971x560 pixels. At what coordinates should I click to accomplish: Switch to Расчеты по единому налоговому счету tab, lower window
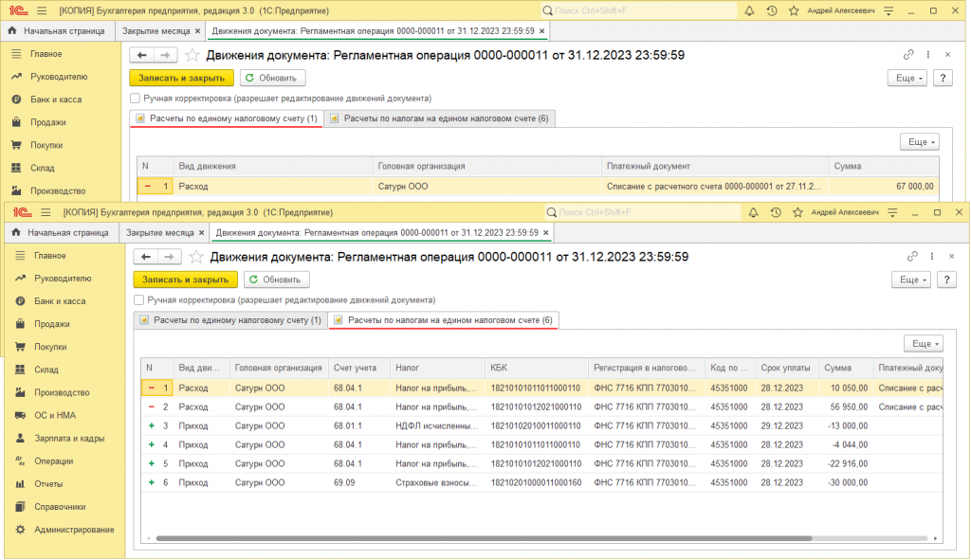[231, 320]
